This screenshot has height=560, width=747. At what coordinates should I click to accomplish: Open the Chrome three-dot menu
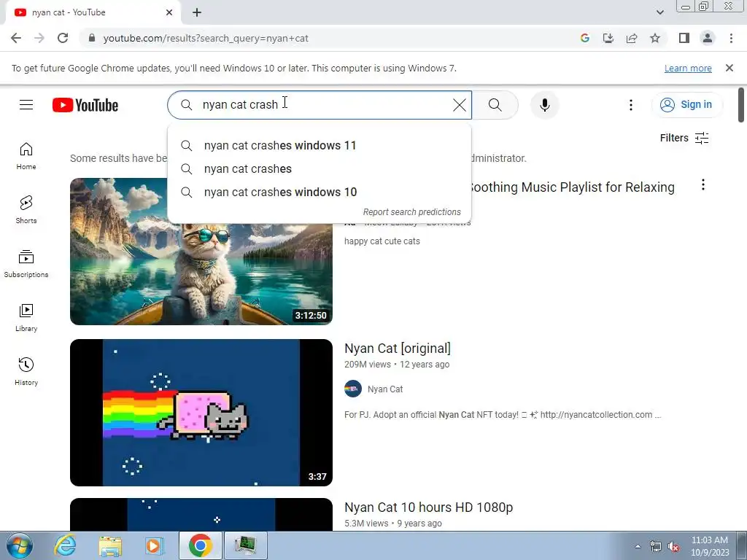coord(731,38)
